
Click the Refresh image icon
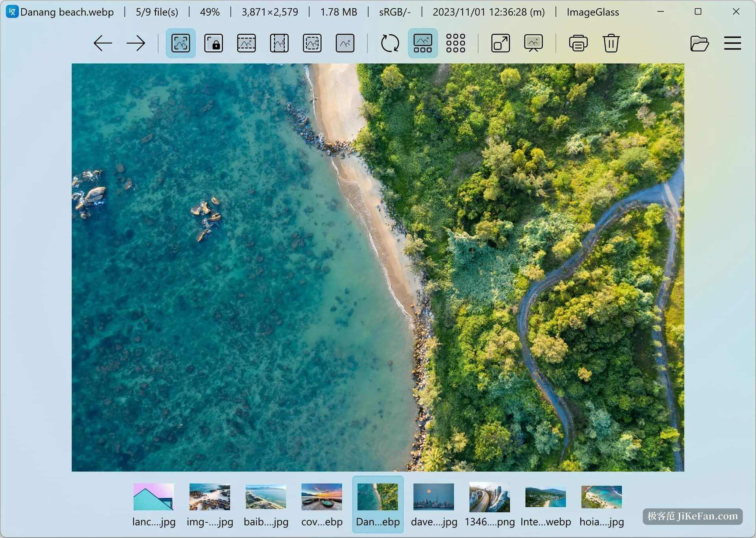[390, 43]
